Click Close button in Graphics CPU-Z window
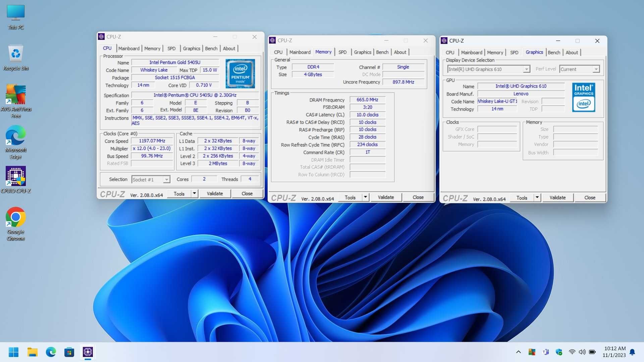The width and height of the screenshot is (644, 362). (x=590, y=198)
